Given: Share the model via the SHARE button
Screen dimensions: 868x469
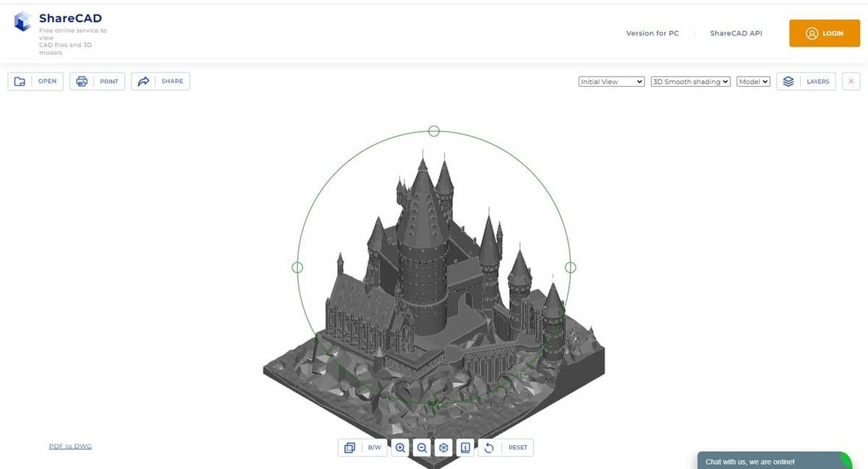Looking at the screenshot, I should tap(161, 81).
